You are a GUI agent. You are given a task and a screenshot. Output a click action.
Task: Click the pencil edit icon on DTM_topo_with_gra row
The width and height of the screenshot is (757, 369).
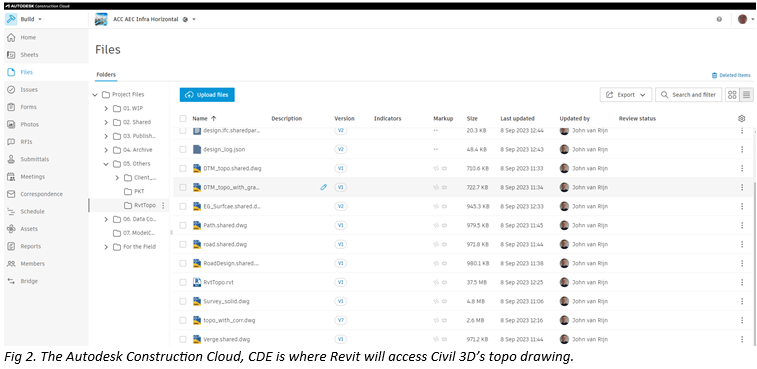pos(323,187)
